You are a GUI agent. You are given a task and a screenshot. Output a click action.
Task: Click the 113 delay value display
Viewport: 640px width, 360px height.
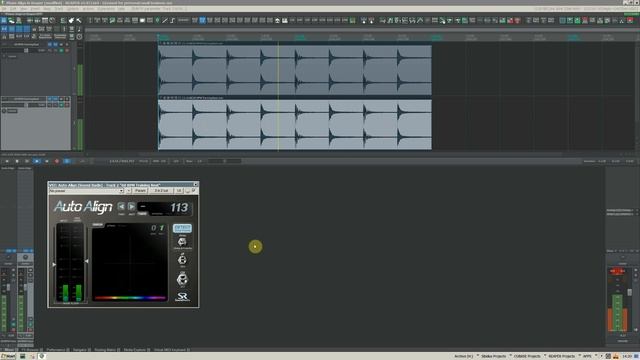click(179, 208)
